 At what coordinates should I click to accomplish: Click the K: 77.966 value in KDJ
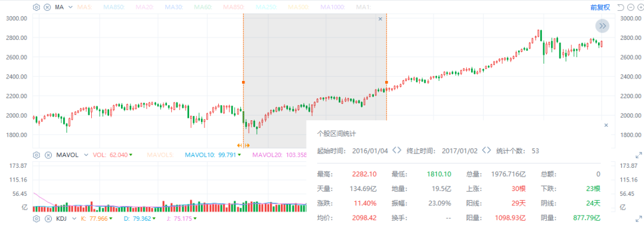(x=97, y=218)
